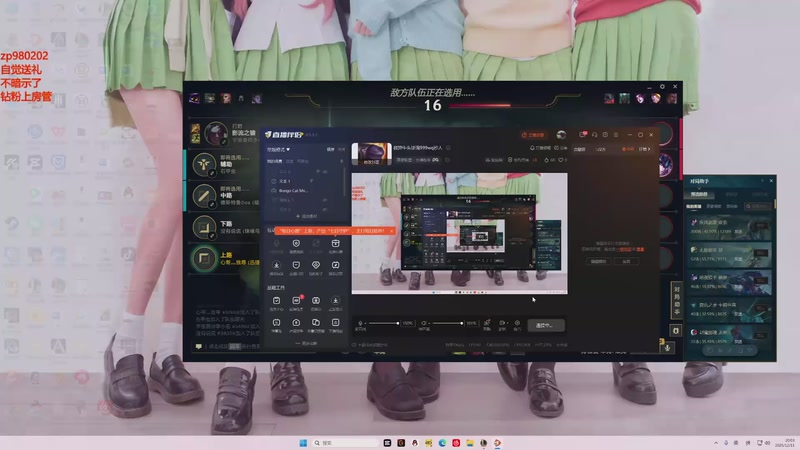This screenshot has width=800, height=450.
Task: Open the star-badge interactive tool
Action: pyautogui.click(x=335, y=267)
